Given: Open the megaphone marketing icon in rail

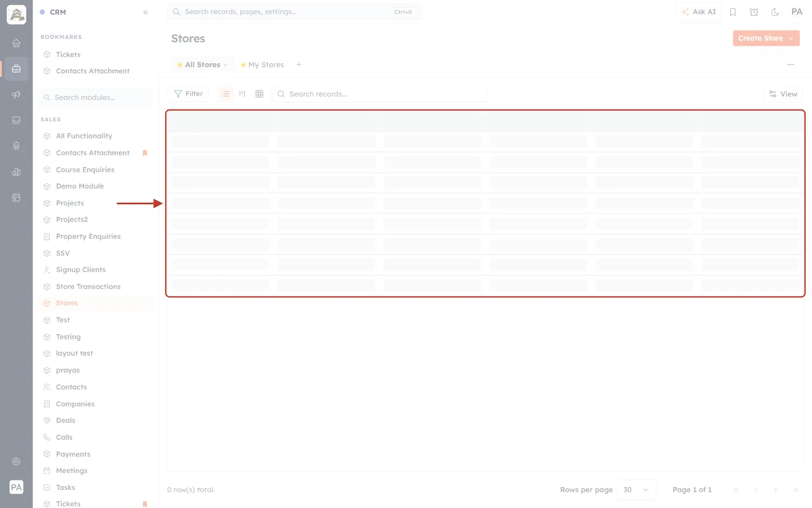Looking at the screenshot, I should pyautogui.click(x=16, y=94).
